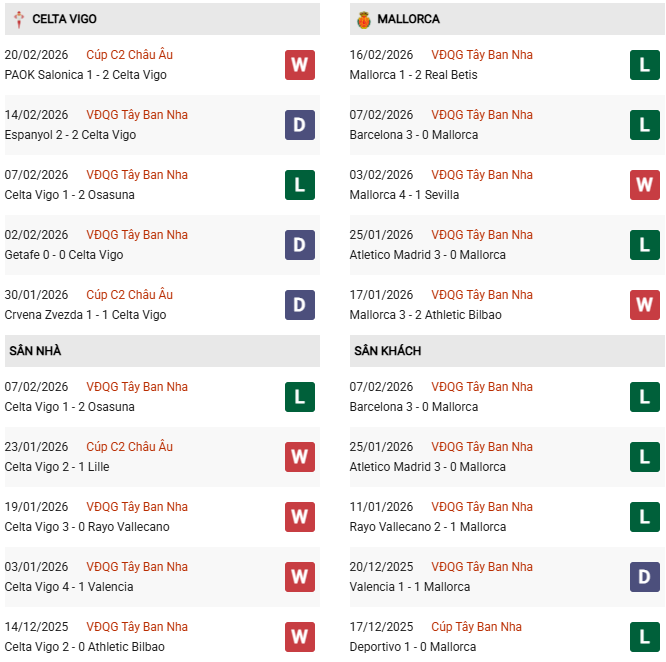Image resolution: width=666 pixels, height=662 pixels.
Task: Click the D badge for Valencia 1-1 Mallorca
Action: [x=645, y=577]
